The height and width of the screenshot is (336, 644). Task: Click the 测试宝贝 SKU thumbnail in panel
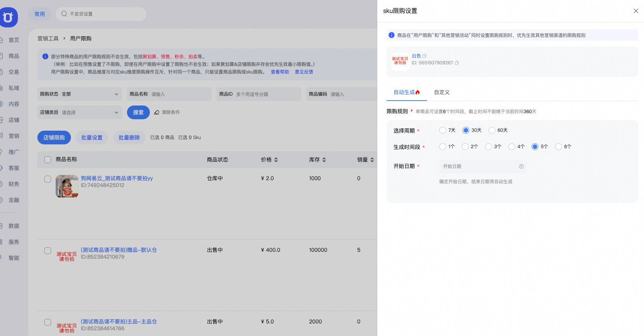tap(400, 61)
